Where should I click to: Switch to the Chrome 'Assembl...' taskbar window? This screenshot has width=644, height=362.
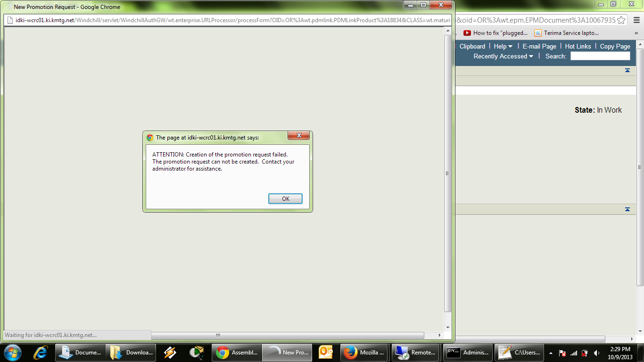[236, 352]
